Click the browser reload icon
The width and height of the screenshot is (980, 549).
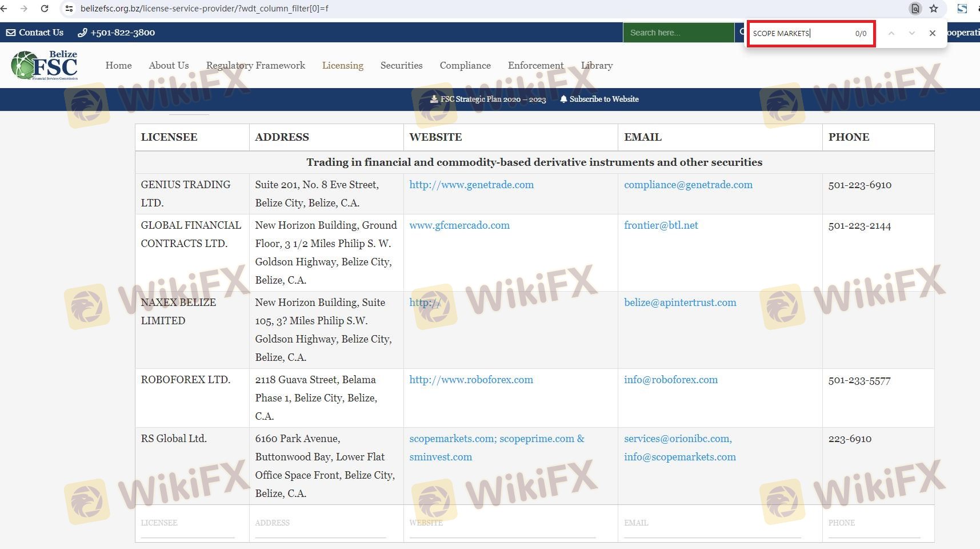tap(45, 9)
